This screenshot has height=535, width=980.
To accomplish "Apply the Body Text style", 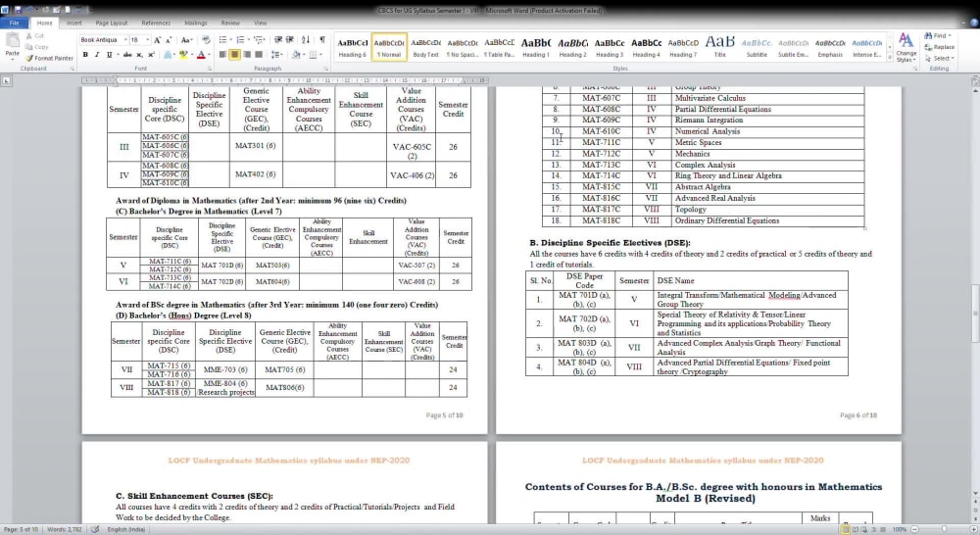I will 425,47.
